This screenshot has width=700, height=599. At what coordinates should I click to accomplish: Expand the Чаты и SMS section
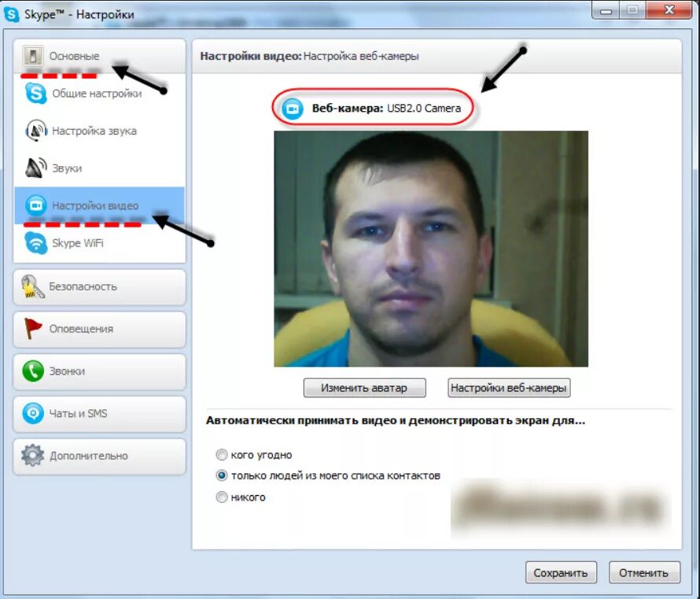click(x=99, y=413)
